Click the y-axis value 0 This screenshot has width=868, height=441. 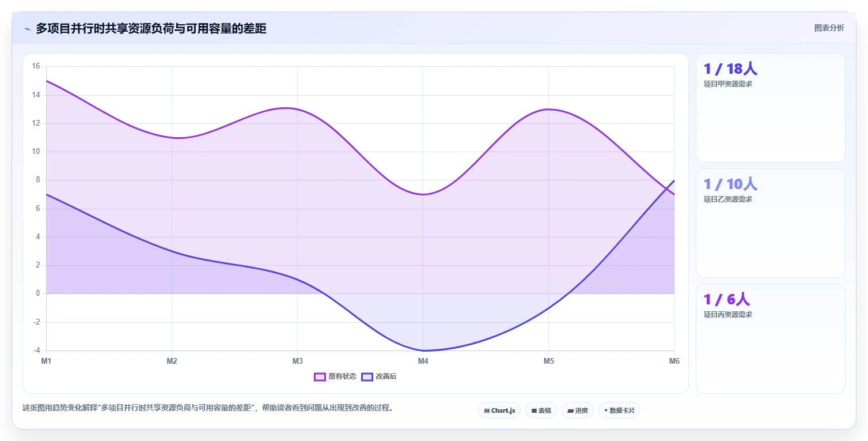[x=37, y=293]
